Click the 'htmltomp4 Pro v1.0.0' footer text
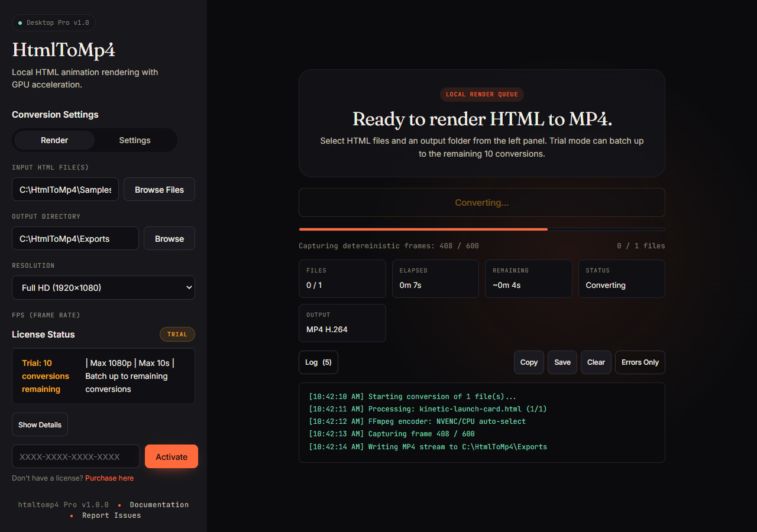The image size is (757, 532). pyautogui.click(x=63, y=505)
